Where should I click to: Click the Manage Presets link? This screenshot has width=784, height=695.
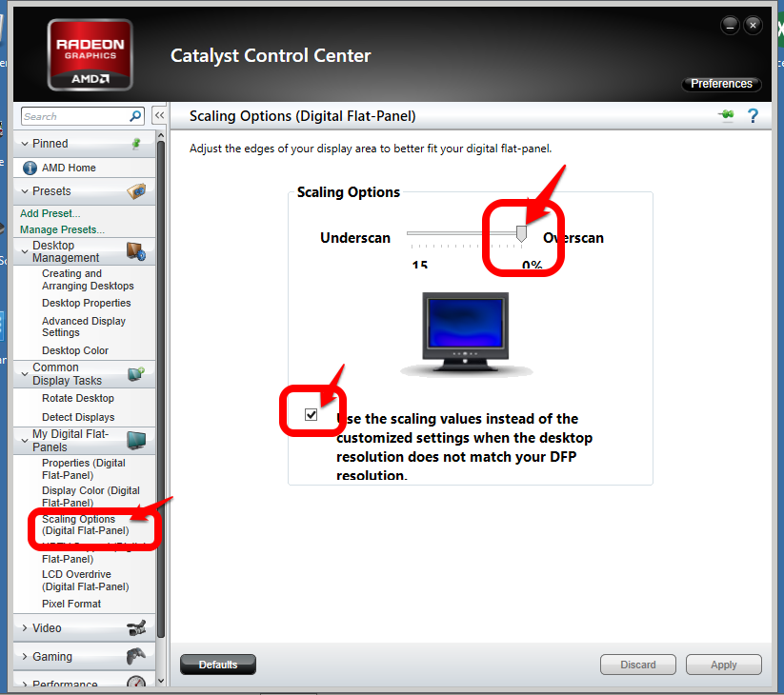(x=62, y=229)
